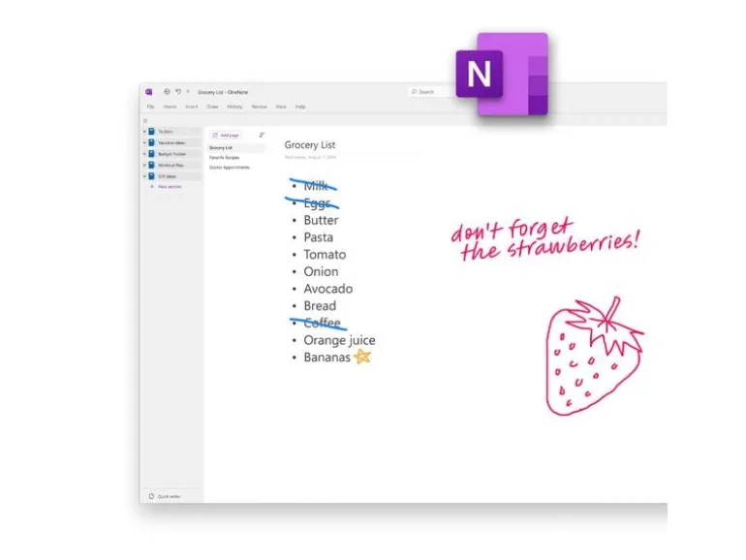Switch to the Draw tab
Viewport: 746px width, 560px height.
(213, 107)
